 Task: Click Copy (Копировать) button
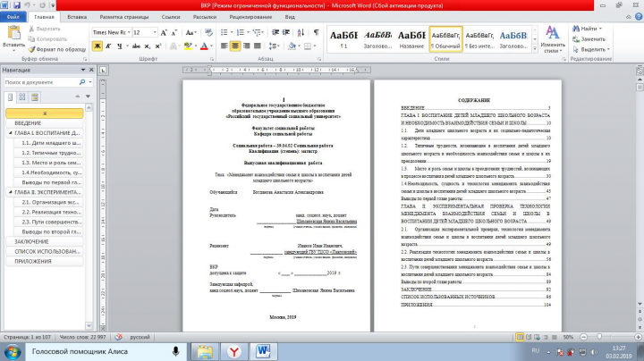pyautogui.click(x=47, y=39)
